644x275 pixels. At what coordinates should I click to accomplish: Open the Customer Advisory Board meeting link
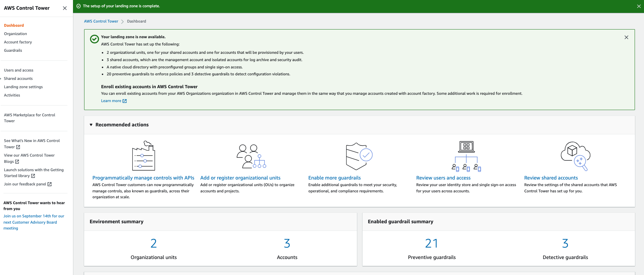coord(34,222)
